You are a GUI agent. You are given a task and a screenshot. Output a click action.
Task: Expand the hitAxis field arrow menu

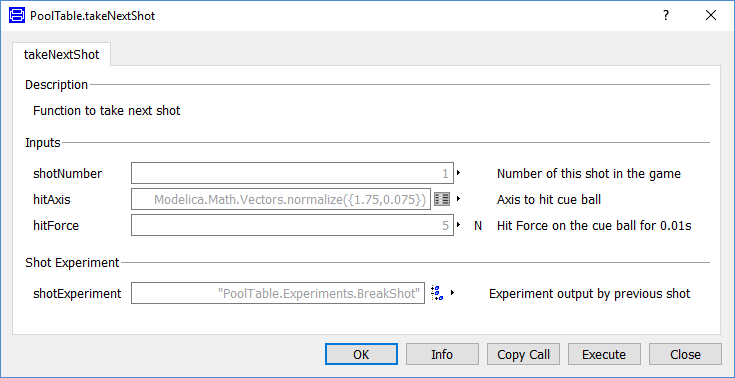click(x=459, y=199)
